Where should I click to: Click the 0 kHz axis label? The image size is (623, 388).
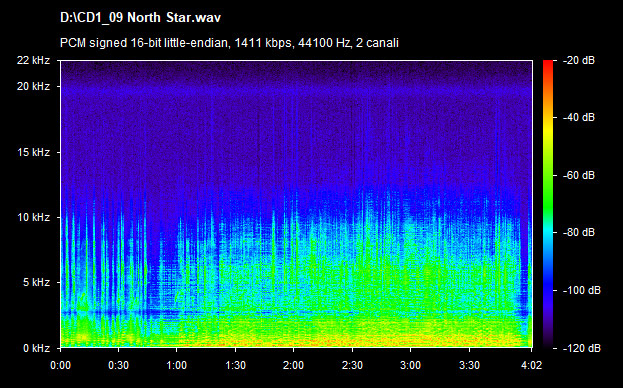(x=37, y=348)
